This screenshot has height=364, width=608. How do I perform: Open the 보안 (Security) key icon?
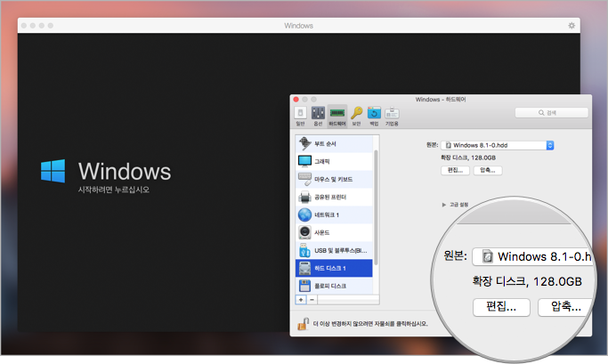(x=356, y=116)
